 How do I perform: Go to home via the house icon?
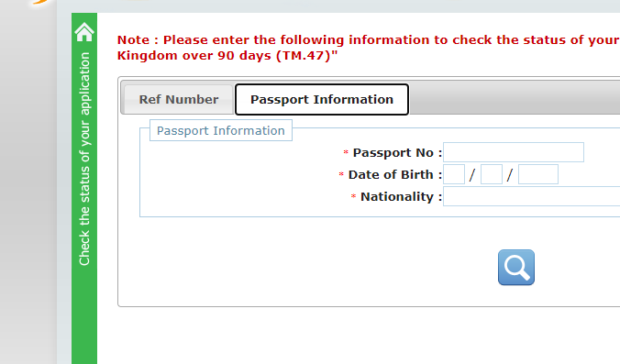(x=84, y=32)
